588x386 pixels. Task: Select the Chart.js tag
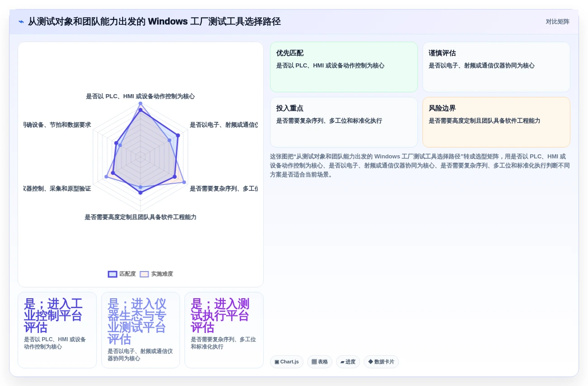(x=287, y=362)
